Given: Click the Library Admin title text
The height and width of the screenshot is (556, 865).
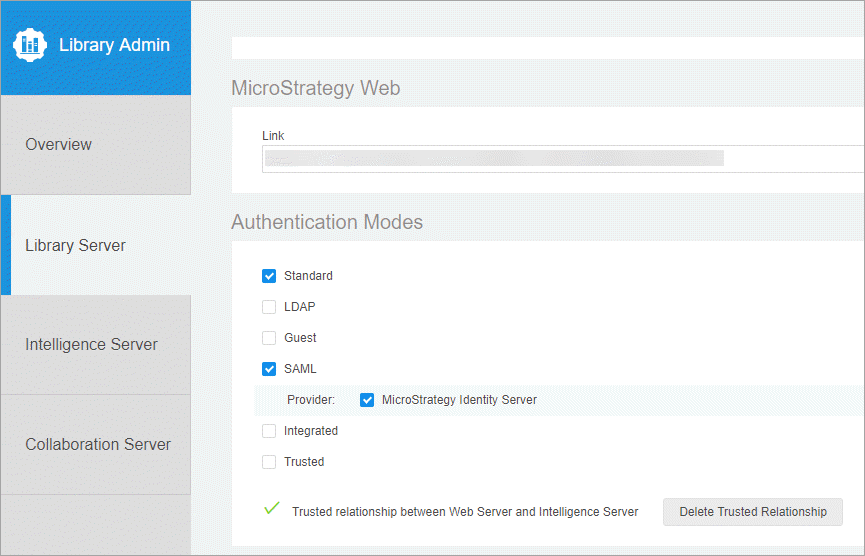Looking at the screenshot, I should coord(114,45).
